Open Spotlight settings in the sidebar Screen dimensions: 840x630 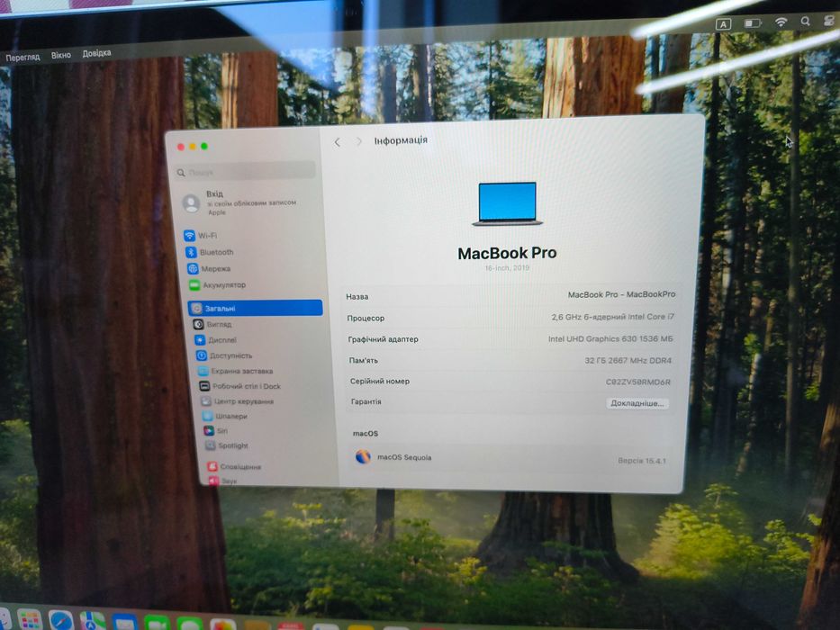227,445
